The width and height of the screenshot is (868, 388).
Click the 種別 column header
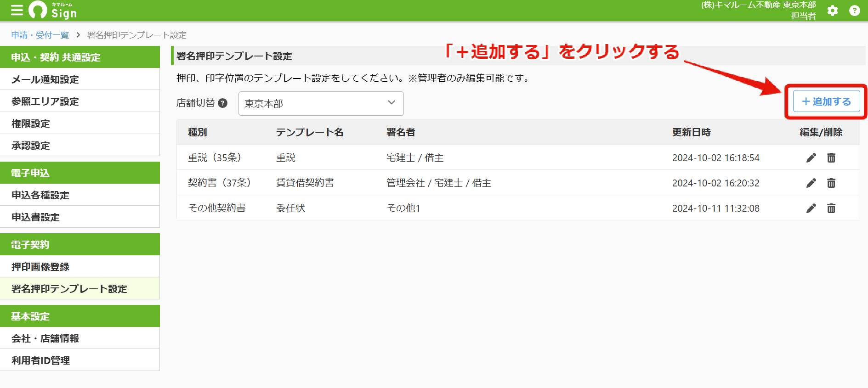click(198, 132)
